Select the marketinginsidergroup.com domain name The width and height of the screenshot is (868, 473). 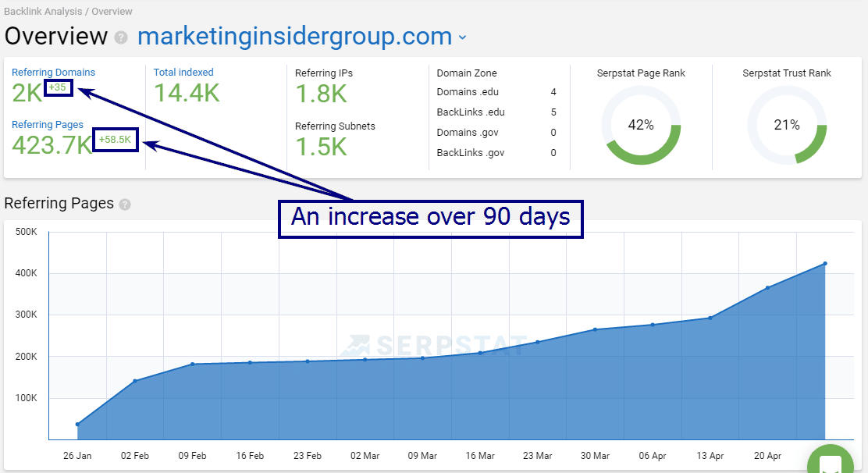pos(294,37)
